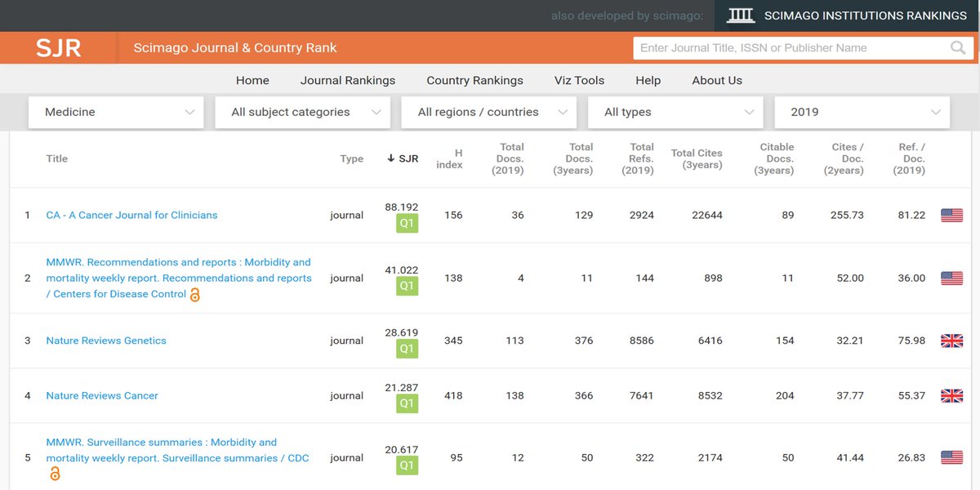Click H index value 418
Screen dimensions: 980x490
[x=453, y=396]
